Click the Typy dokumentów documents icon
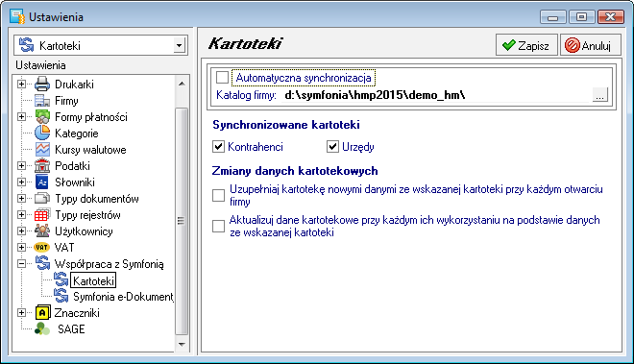 pyautogui.click(x=42, y=199)
